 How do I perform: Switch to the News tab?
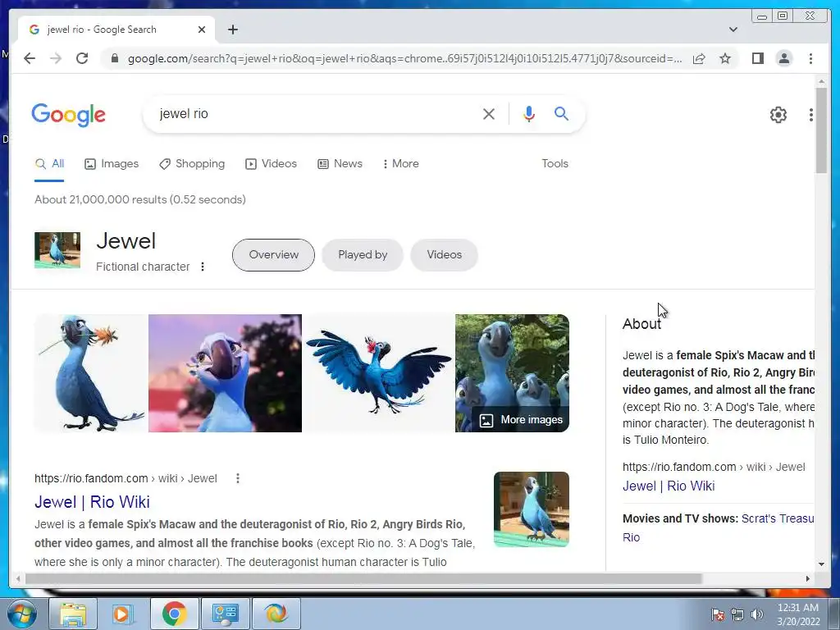340,164
